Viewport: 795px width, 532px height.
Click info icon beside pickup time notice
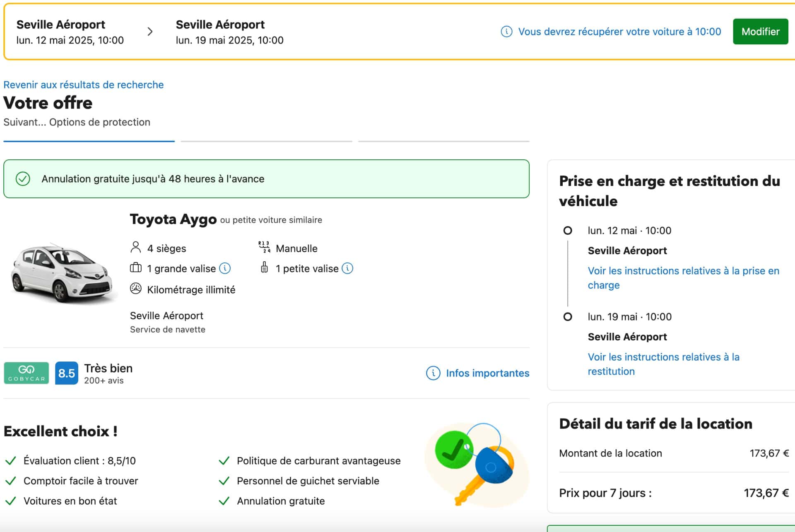[x=506, y=31]
